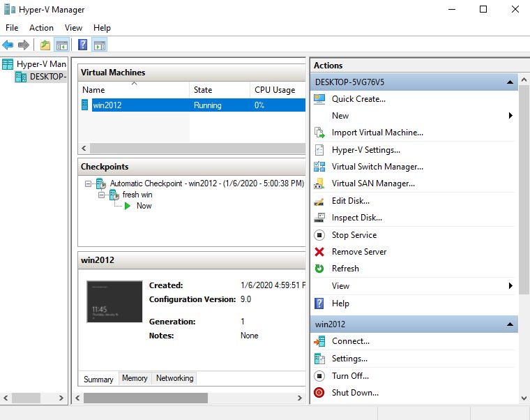Click the 0% CPU usage cell
The width and height of the screenshot is (530, 420).
(259, 105)
